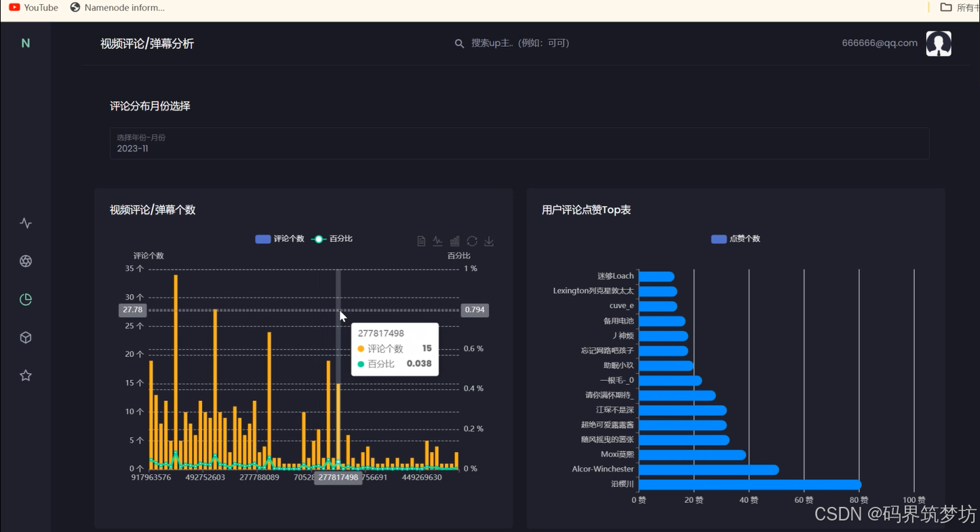Open the 选择年份-月份 date selector

click(x=520, y=143)
